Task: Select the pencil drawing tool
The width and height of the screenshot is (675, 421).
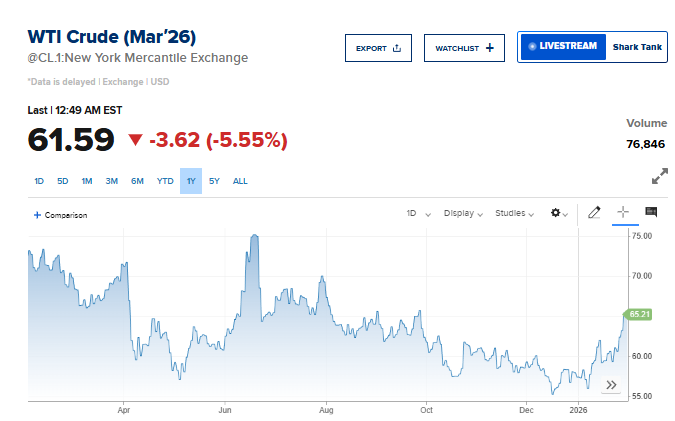Action: pos(594,212)
